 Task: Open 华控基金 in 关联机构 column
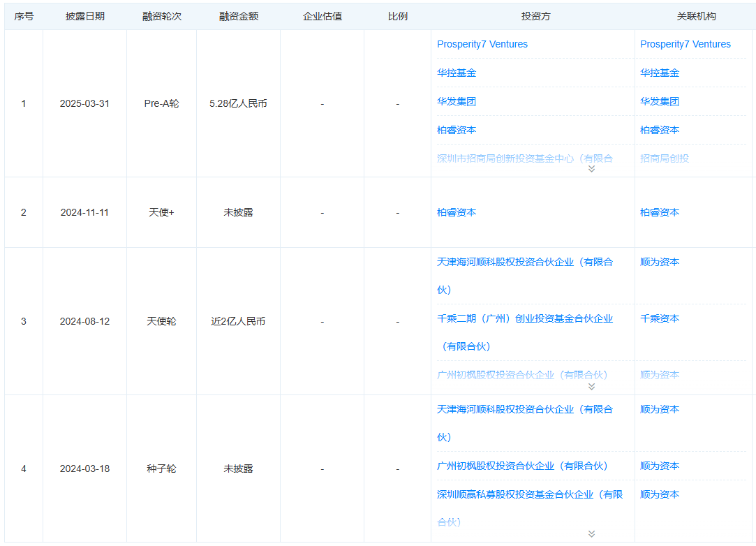click(660, 73)
